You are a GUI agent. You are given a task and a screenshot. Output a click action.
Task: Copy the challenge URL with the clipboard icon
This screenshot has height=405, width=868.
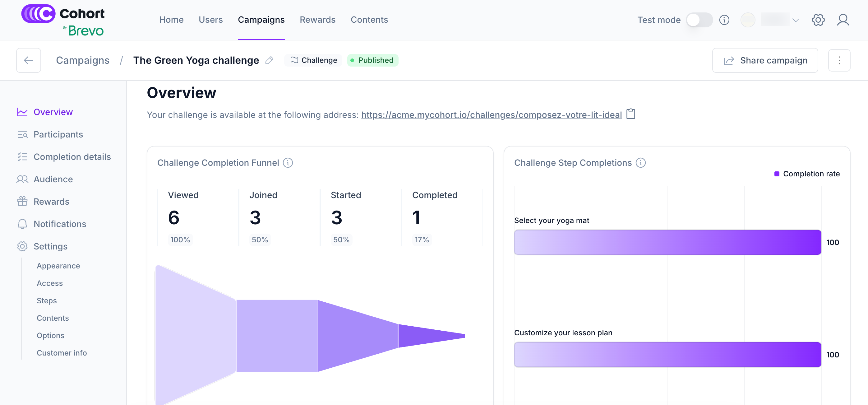631,114
